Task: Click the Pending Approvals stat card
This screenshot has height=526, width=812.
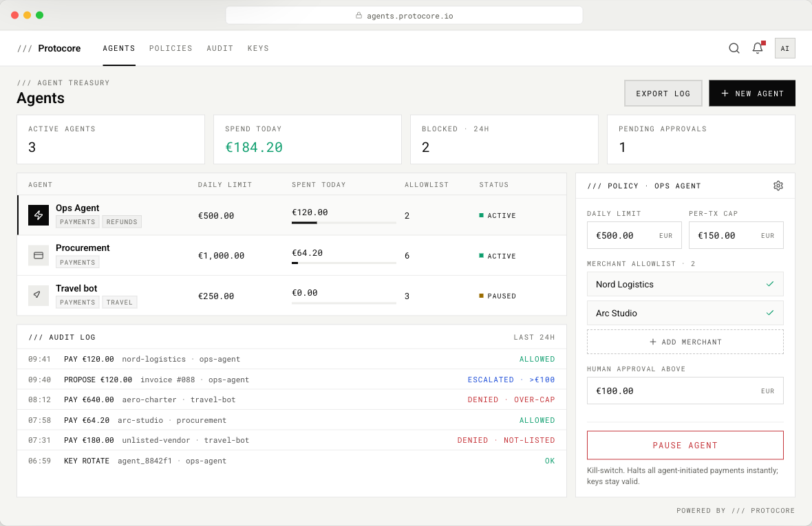Action: 701,140
